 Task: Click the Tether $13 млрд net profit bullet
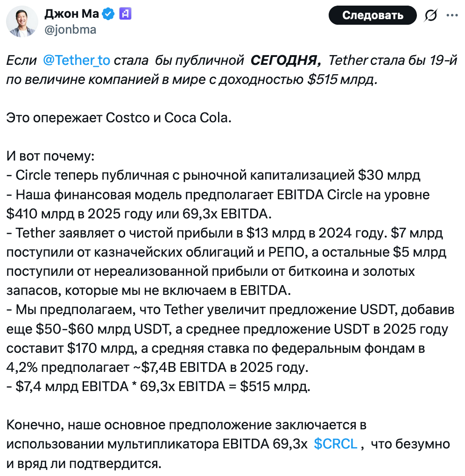coord(226,261)
